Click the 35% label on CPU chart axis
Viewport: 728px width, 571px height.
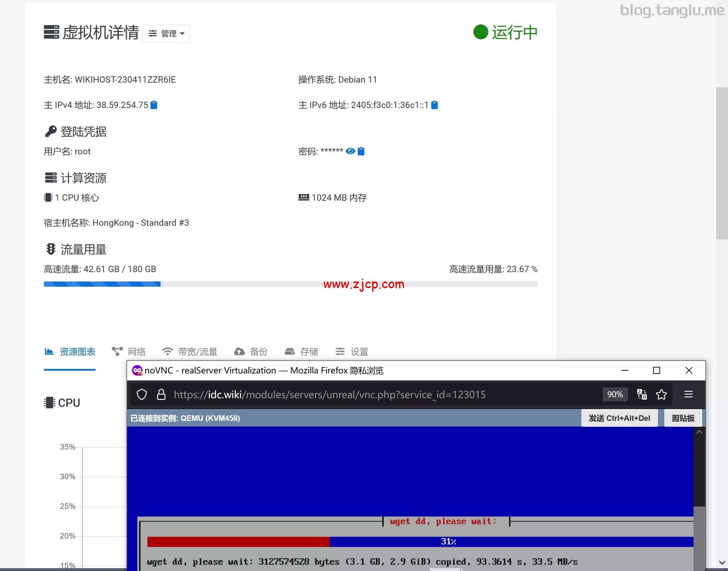click(x=68, y=447)
